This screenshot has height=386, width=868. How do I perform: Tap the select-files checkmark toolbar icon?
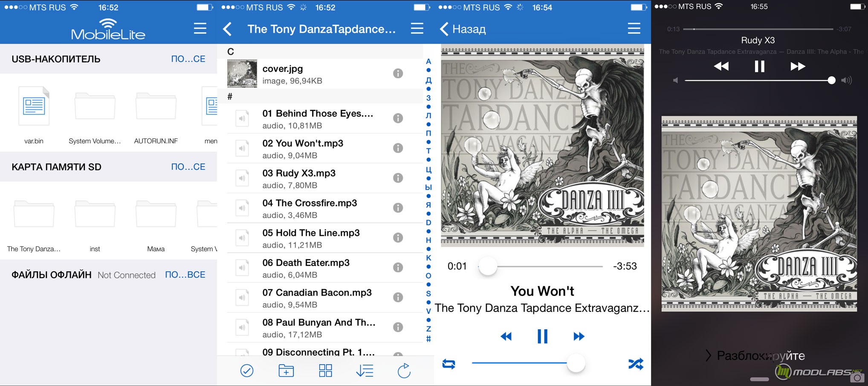247,371
